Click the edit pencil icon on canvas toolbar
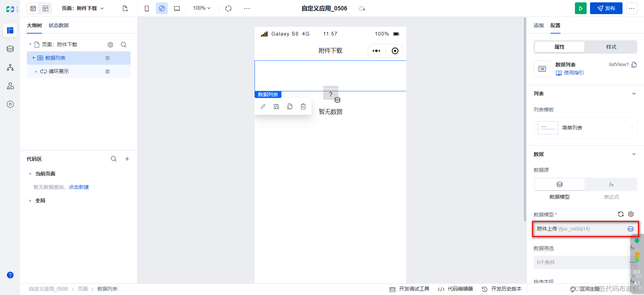This screenshot has height=295, width=644. click(263, 106)
